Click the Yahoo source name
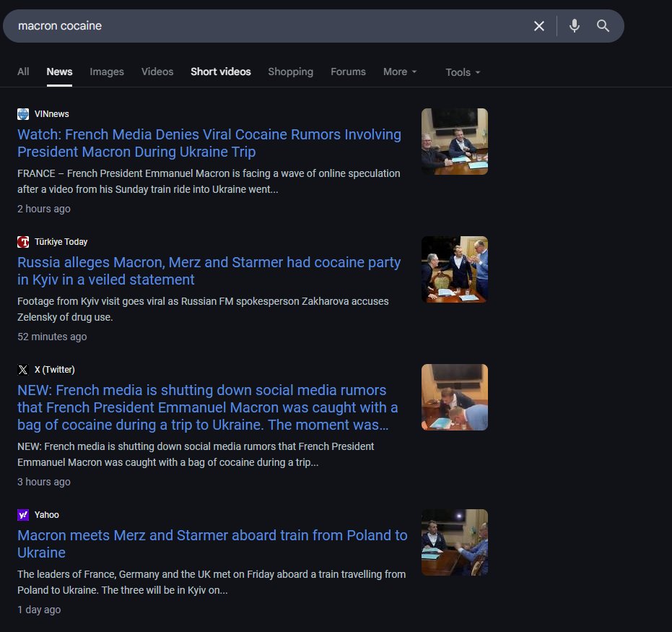The image size is (672, 632). pyautogui.click(x=47, y=514)
